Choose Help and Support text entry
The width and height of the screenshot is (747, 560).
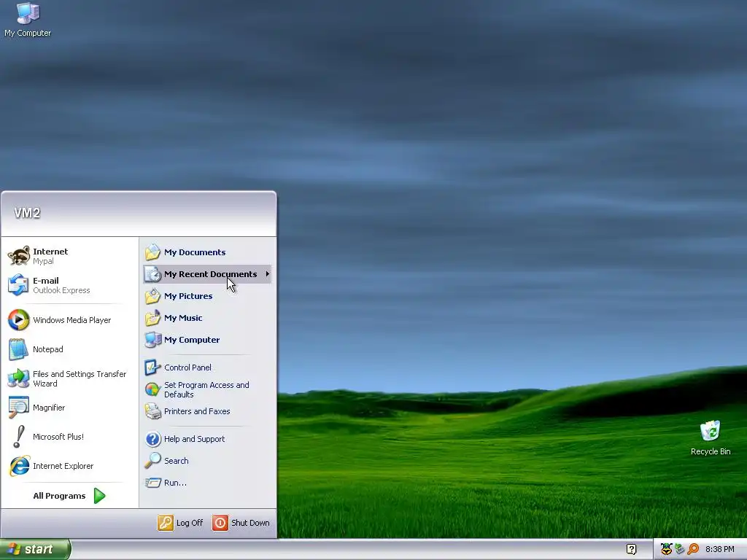click(194, 439)
